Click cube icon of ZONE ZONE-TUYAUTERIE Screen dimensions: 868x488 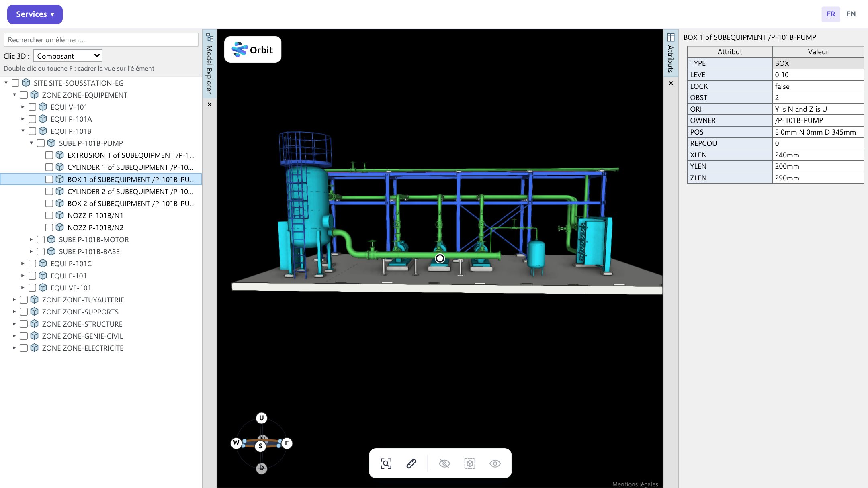pyautogui.click(x=35, y=300)
